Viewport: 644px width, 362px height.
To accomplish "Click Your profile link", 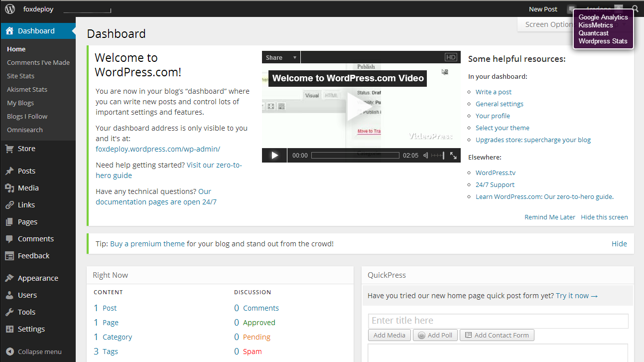I will 493,116.
